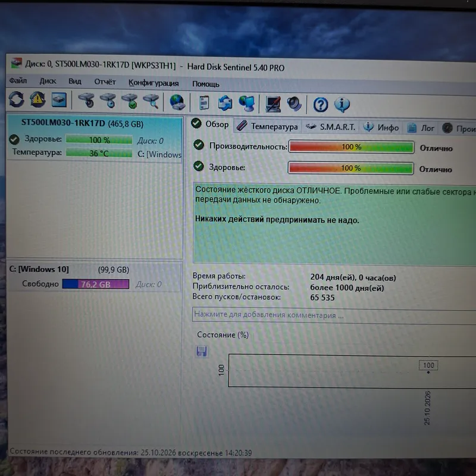Click the disk with magnifying glass icon
Viewport: 476px width, 476px height.
151,101
